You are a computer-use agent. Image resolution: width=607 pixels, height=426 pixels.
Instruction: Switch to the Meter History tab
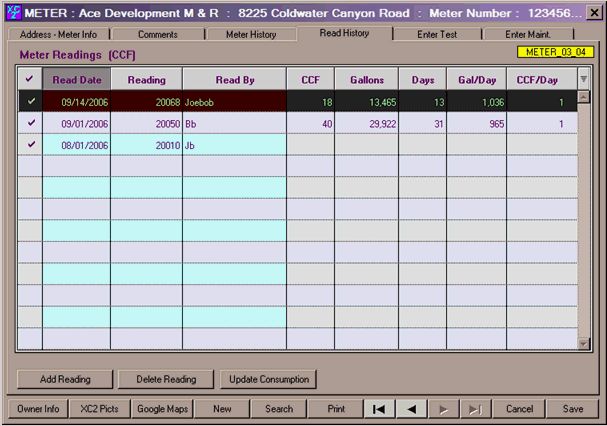point(250,34)
